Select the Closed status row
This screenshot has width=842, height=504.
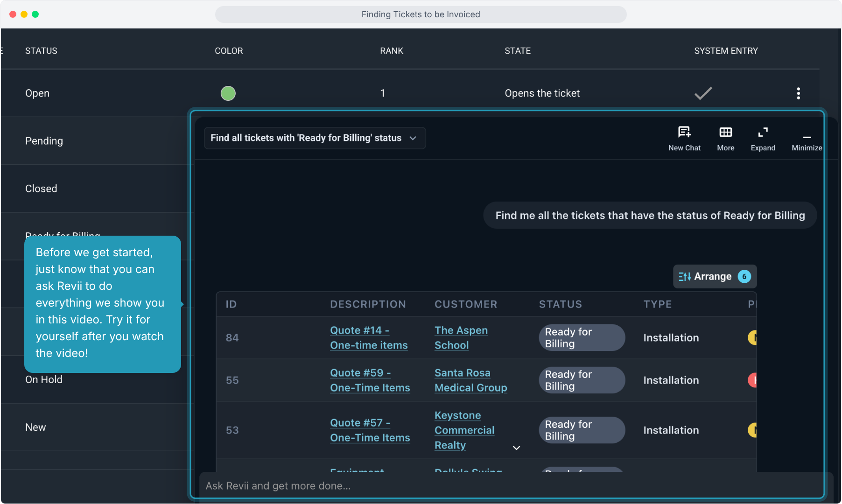pos(97,189)
